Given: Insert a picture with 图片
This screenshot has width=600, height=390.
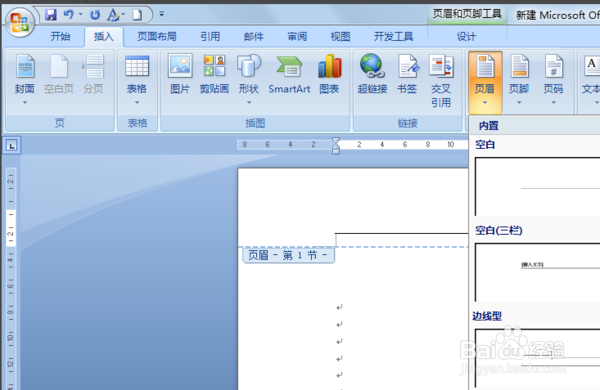Looking at the screenshot, I should click(x=180, y=75).
